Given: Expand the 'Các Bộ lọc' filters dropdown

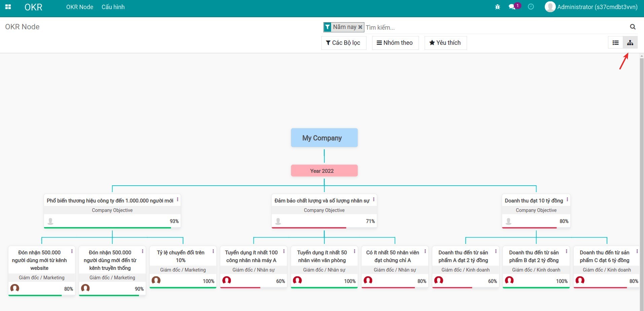Looking at the screenshot, I should [x=344, y=43].
